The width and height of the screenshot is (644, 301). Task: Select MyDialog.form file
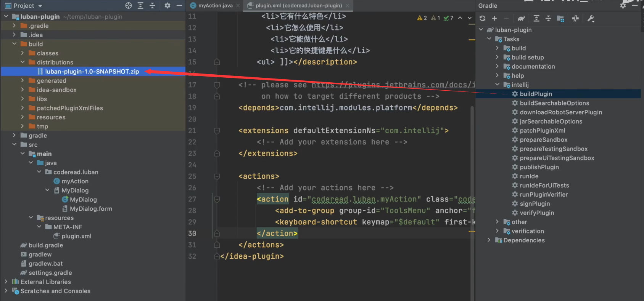tap(91, 208)
